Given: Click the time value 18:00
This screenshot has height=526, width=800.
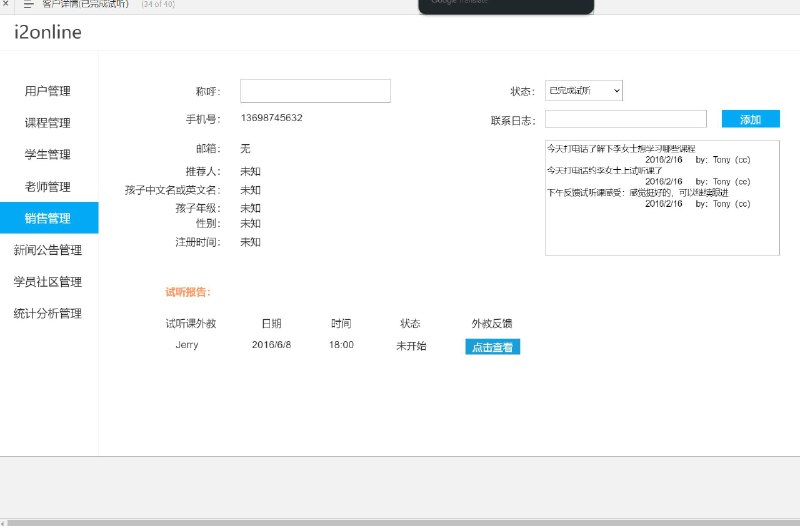Looking at the screenshot, I should [341, 345].
